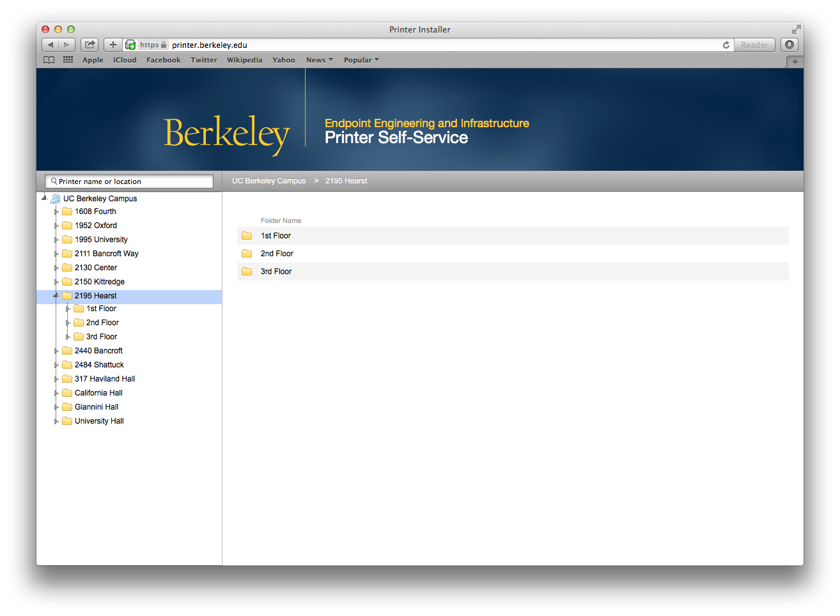
Task: Click the new tab plus button
Action: (x=795, y=61)
